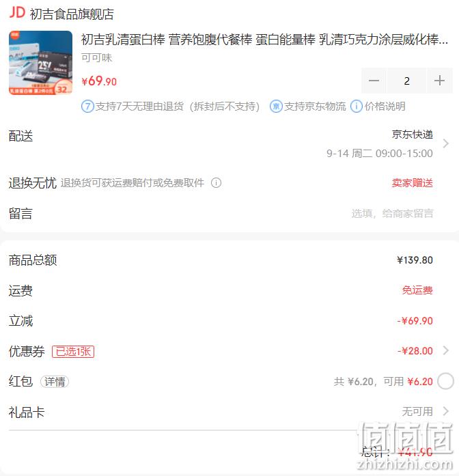Expand 配送 delivery options chevron

[x=445, y=143]
